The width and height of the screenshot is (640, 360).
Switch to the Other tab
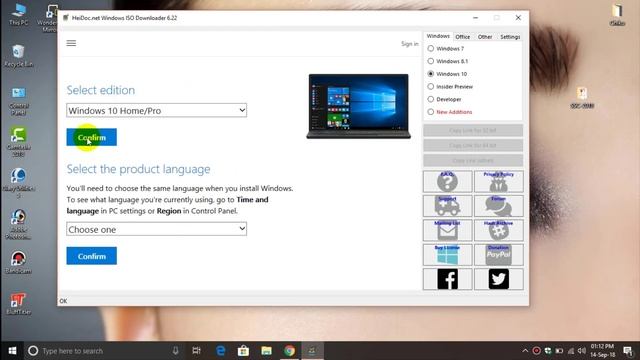[x=485, y=37]
